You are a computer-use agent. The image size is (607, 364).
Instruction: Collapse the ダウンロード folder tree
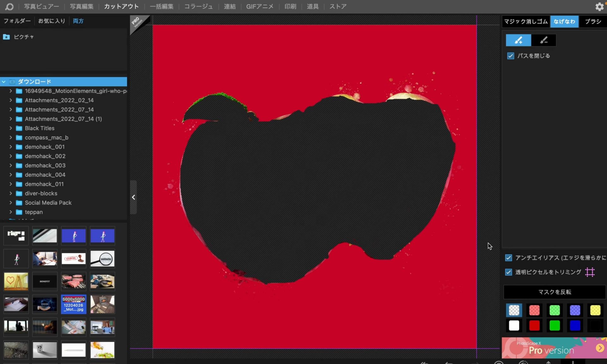[x=4, y=82]
